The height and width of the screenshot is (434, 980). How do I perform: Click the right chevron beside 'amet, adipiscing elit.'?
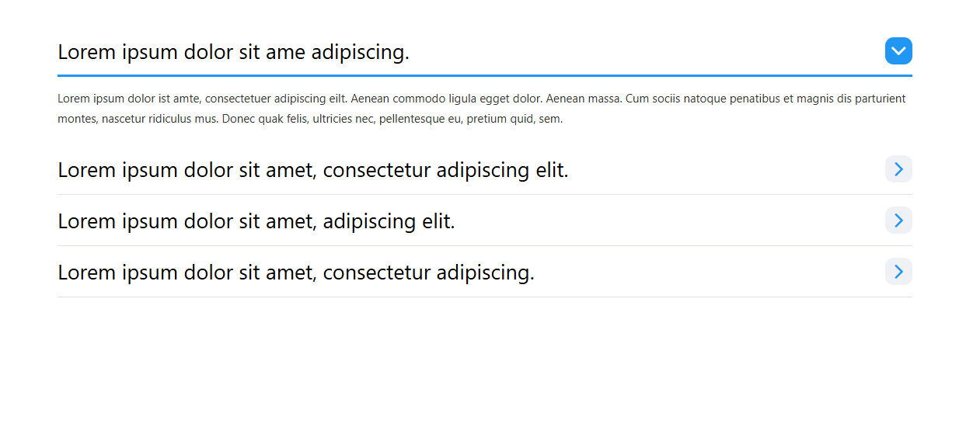coord(898,220)
